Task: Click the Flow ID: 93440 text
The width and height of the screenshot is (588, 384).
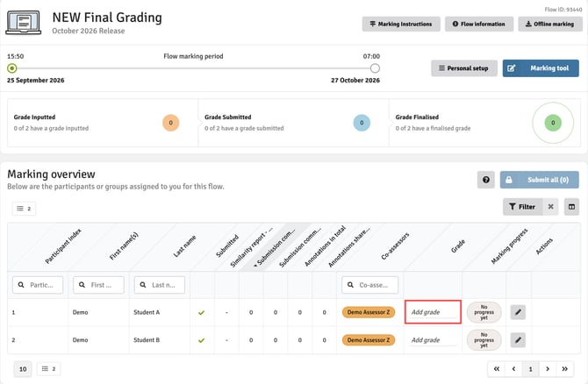Action: point(563,10)
